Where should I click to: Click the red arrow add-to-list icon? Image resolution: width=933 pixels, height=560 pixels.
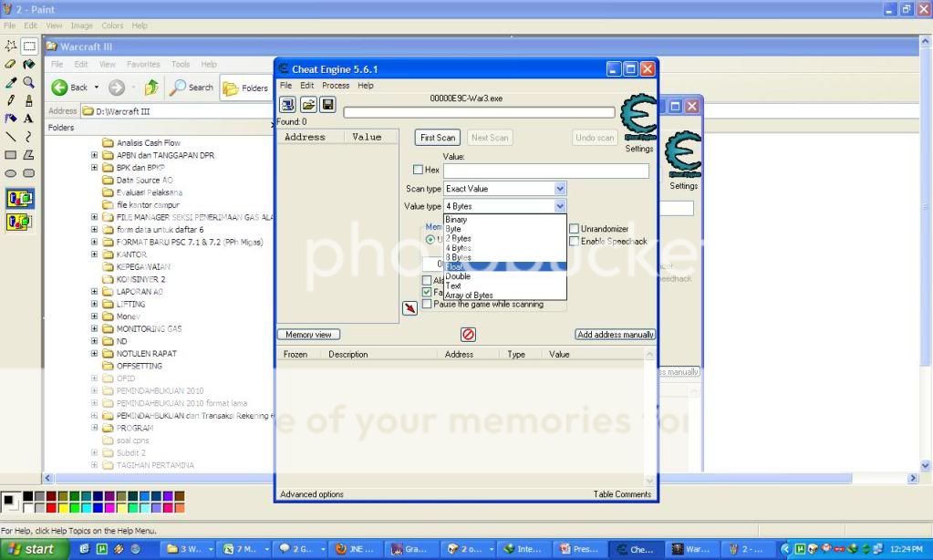coord(410,308)
